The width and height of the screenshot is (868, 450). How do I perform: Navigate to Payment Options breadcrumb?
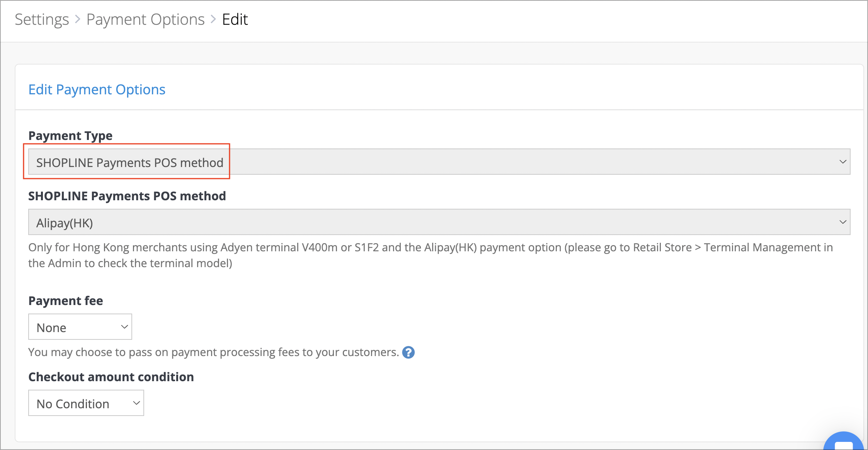pyautogui.click(x=146, y=19)
